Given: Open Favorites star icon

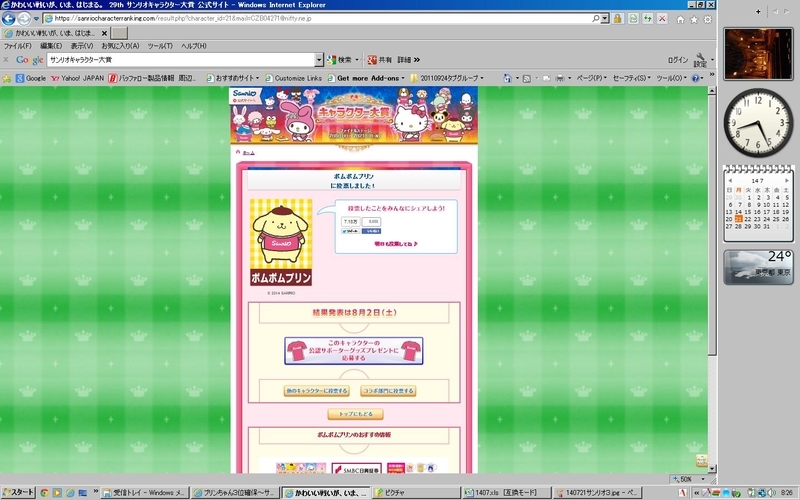Looking at the screenshot, I should tap(694, 19).
